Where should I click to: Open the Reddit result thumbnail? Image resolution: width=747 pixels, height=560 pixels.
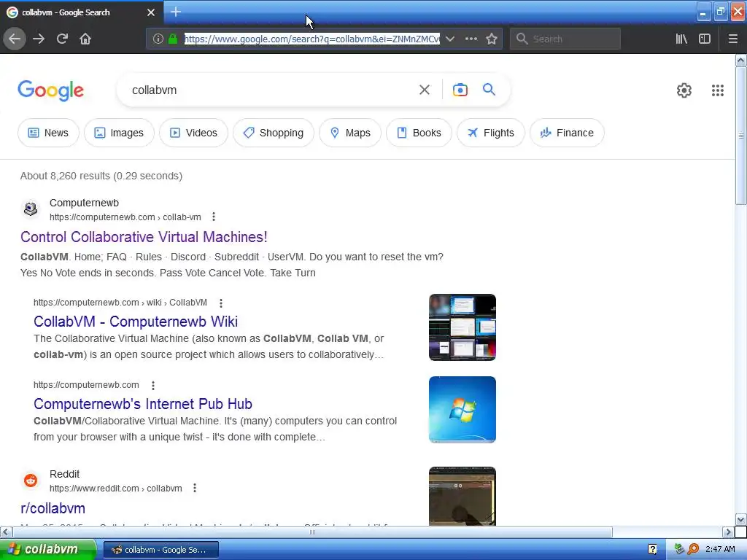(x=462, y=496)
